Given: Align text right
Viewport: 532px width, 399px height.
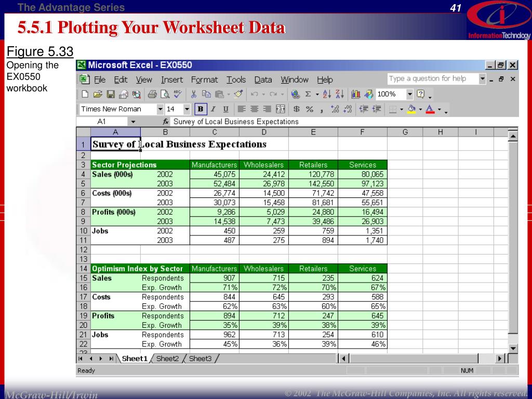Looking at the screenshot, I should point(267,109).
